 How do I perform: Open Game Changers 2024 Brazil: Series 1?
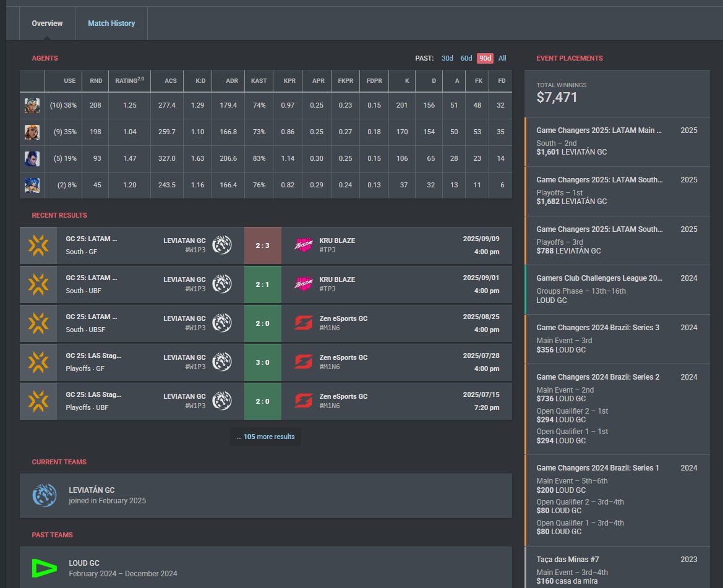coord(617,500)
